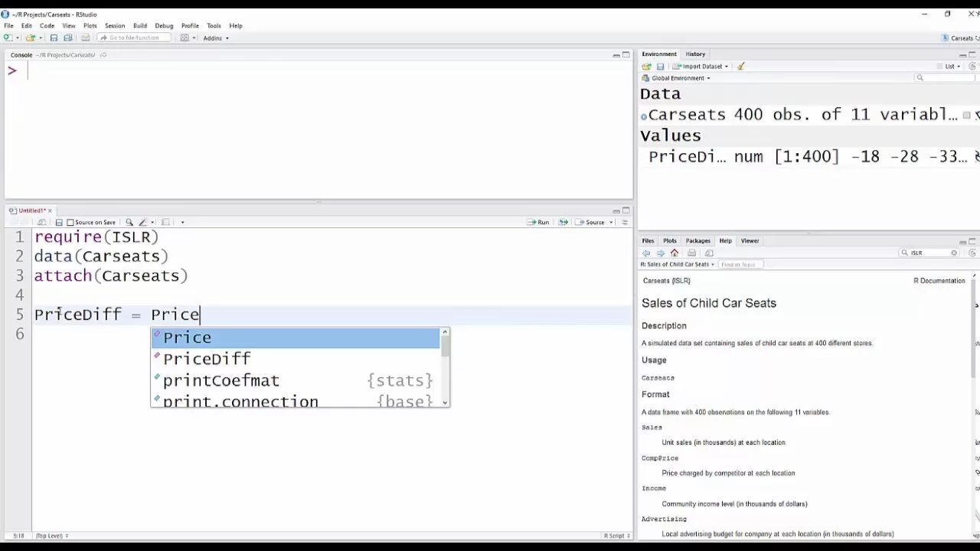Click the Source button in editor

pos(590,222)
